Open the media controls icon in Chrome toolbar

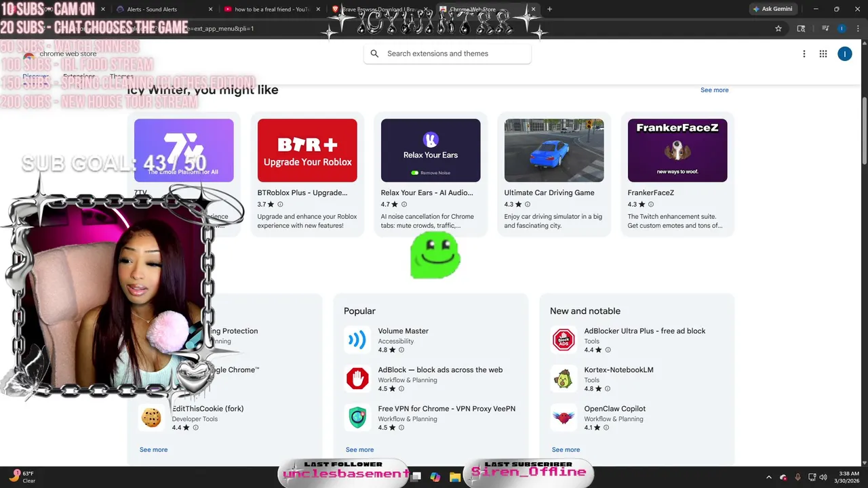point(825,28)
